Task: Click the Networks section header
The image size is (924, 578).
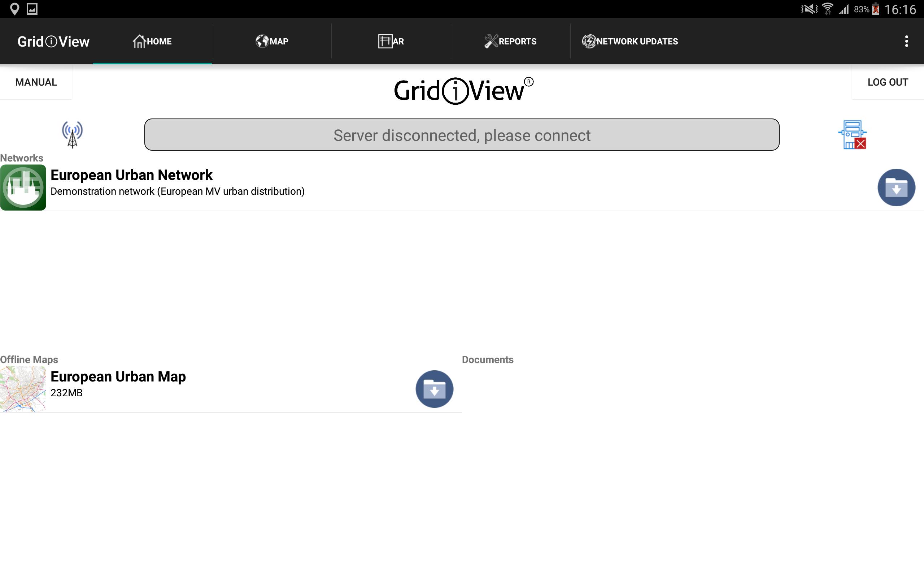Action: point(22,158)
